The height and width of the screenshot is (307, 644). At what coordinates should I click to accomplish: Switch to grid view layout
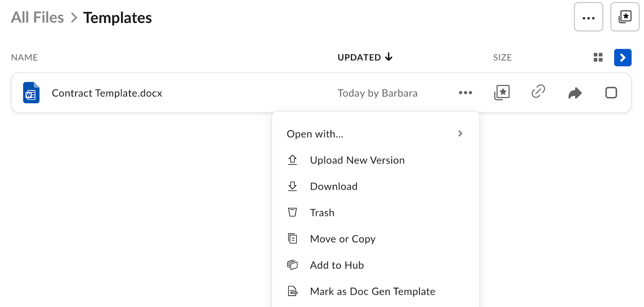tap(598, 58)
